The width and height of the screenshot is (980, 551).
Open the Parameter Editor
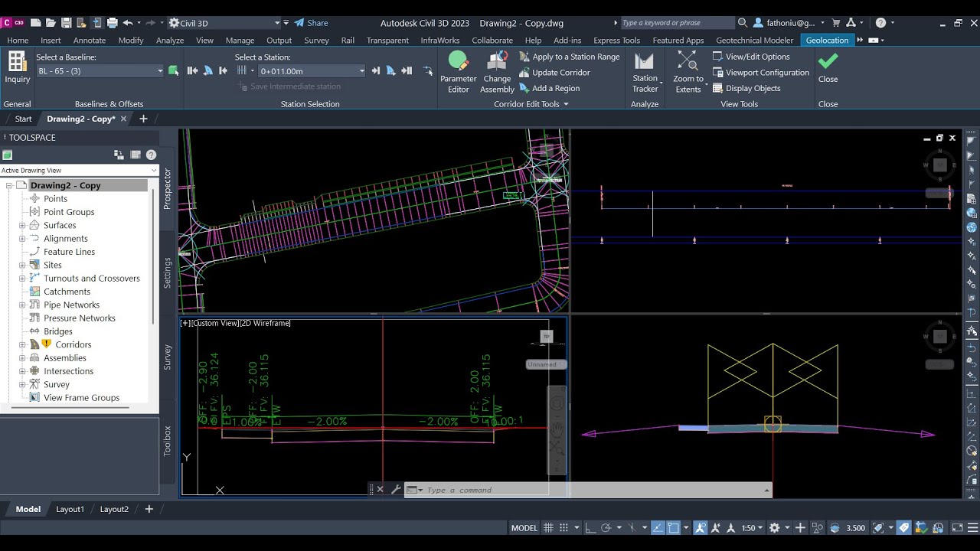(458, 72)
